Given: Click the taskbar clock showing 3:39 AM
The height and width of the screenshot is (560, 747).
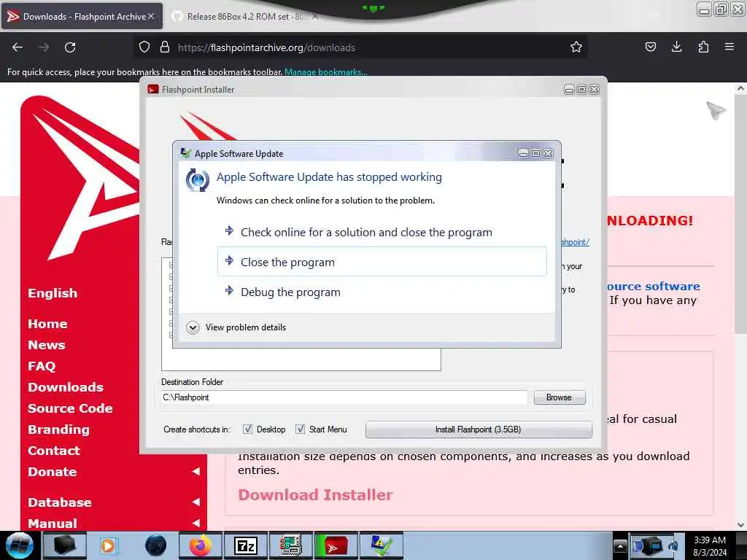Looking at the screenshot, I should click(710, 545).
